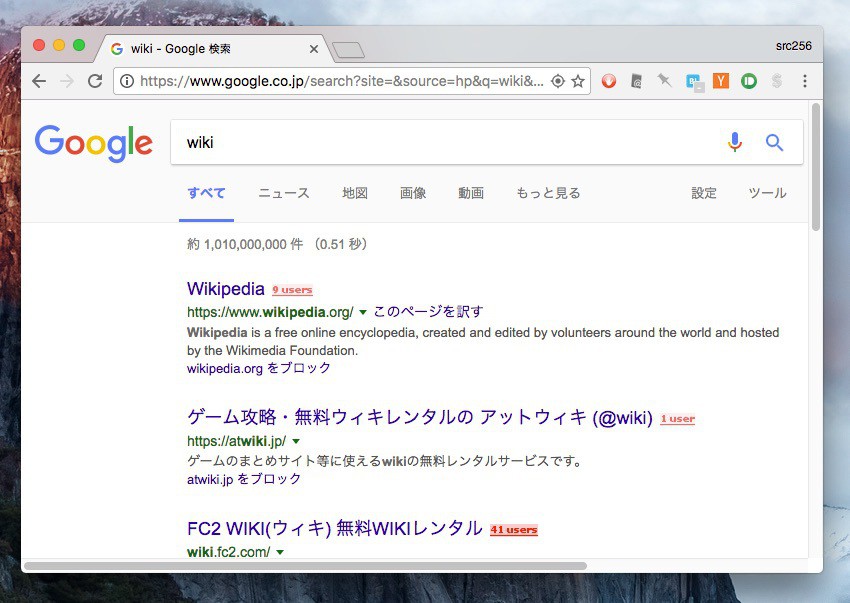Click the ゲームのまとめサイト snippet text

[384, 461]
